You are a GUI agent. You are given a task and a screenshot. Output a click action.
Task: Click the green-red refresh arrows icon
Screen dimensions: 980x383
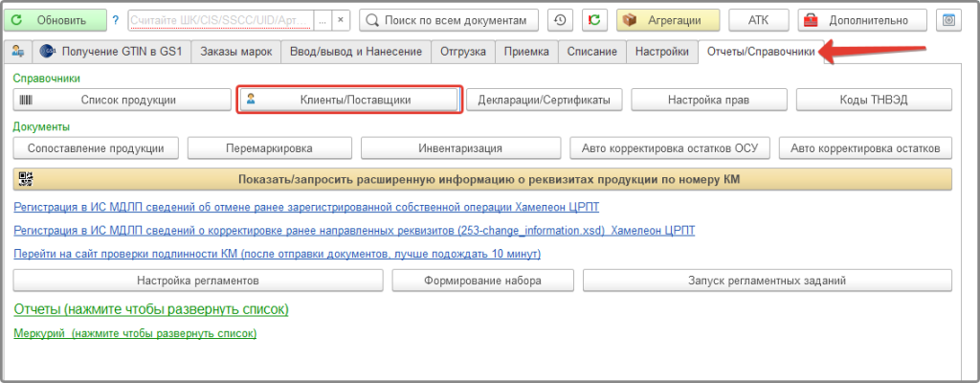coord(594,20)
